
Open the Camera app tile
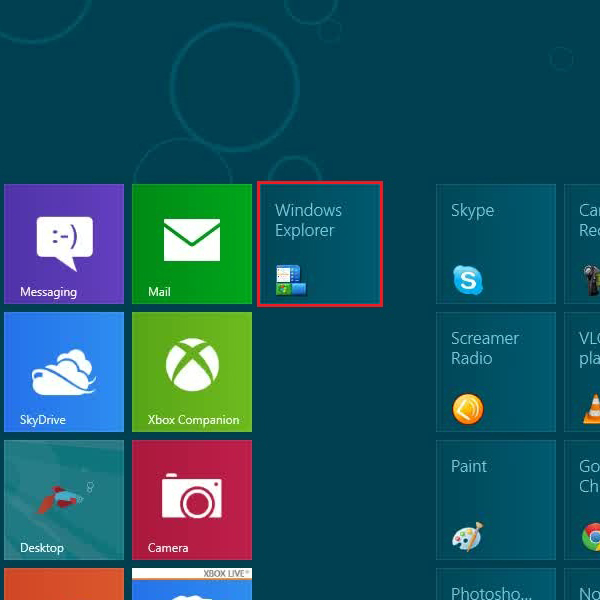(192, 500)
